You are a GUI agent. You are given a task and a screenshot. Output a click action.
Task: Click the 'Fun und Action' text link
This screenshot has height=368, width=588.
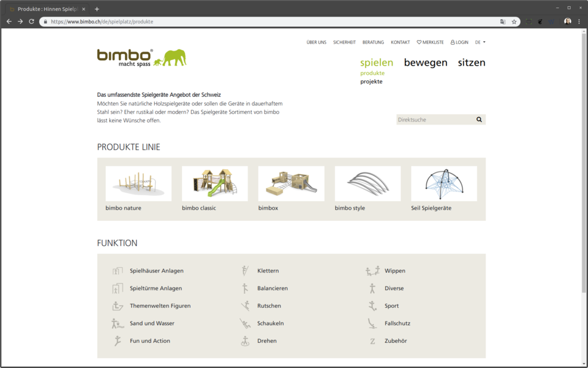tap(150, 341)
